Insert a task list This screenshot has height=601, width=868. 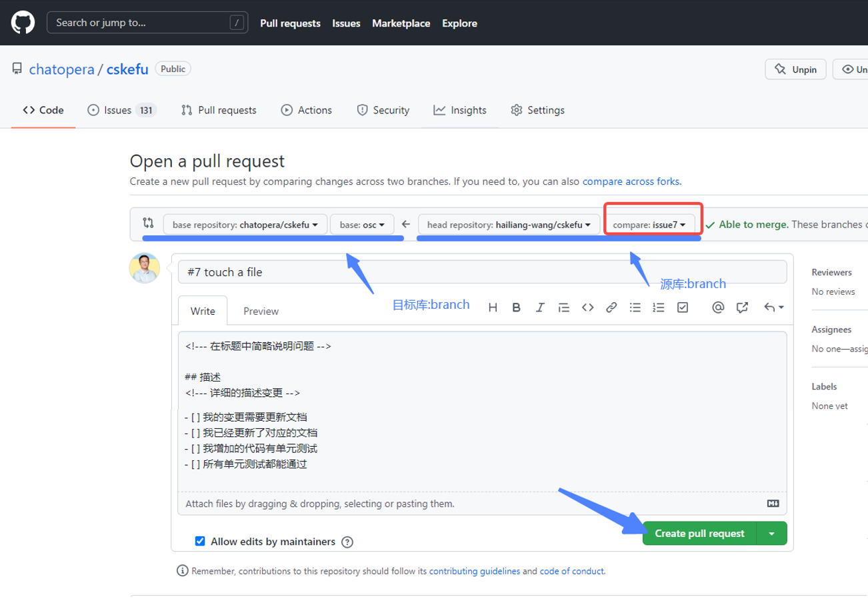[683, 308]
